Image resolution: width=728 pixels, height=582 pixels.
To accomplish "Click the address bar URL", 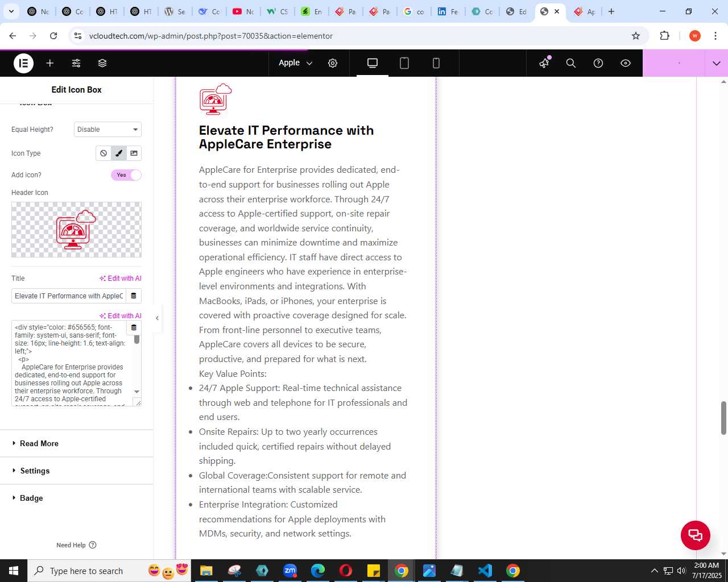I will click(x=211, y=36).
